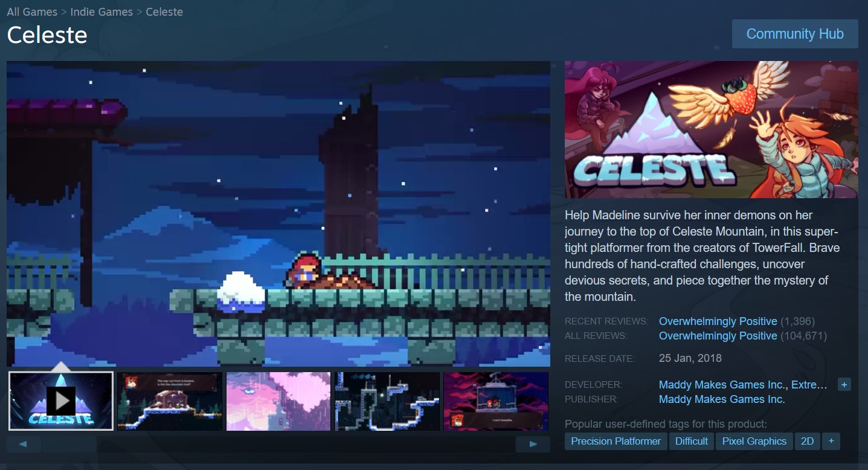View recent Overwhelmingly Positive reviews

point(718,321)
